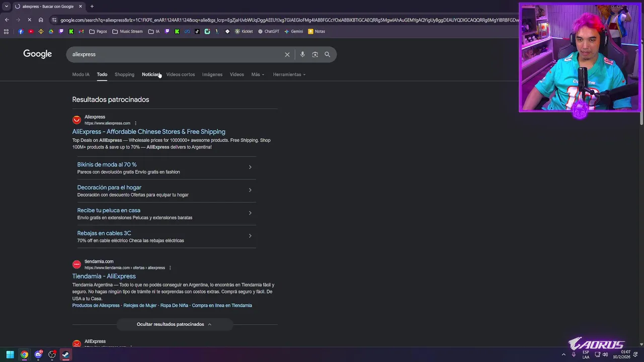The height and width of the screenshot is (362, 644).
Task: Click the magnifying glass search button
Action: [x=328, y=54]
